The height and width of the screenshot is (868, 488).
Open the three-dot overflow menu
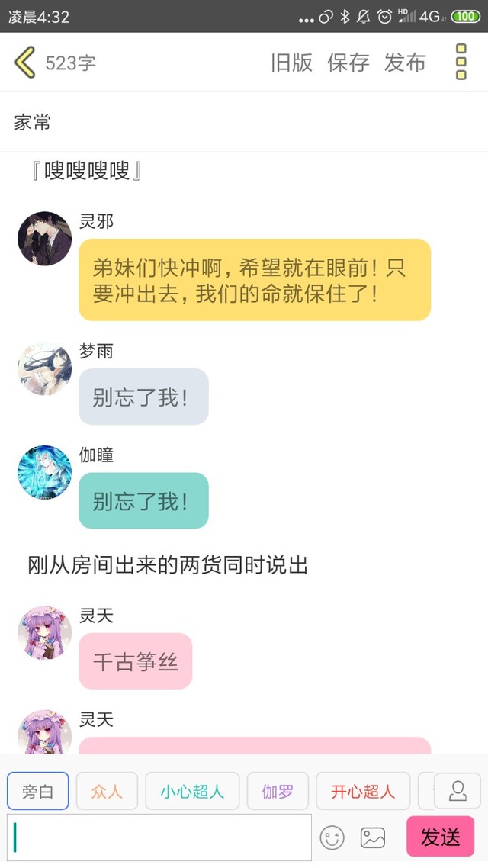(x=461, y=62)
